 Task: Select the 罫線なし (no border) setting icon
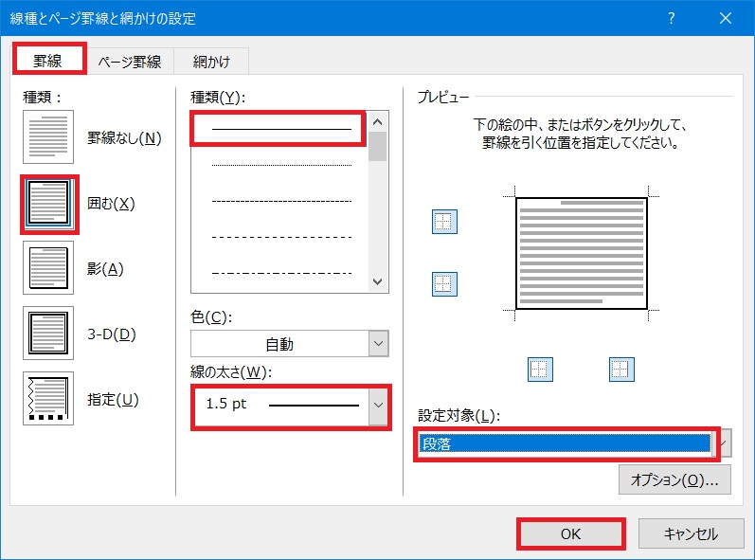[48, 136]
